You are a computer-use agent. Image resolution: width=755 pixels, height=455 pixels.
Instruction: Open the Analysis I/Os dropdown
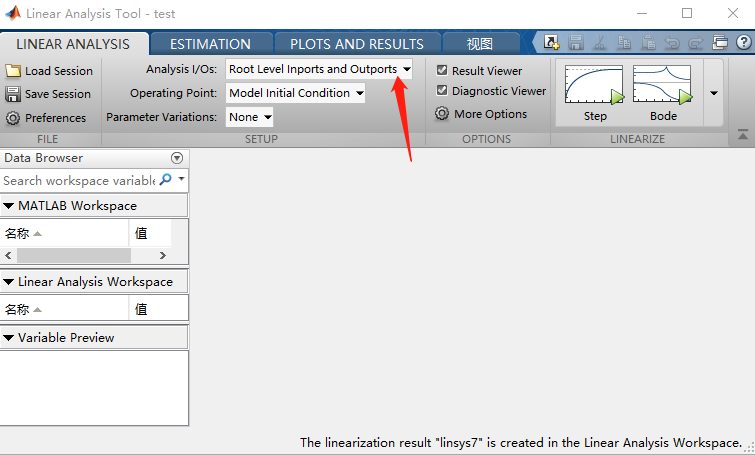point(319,69)
